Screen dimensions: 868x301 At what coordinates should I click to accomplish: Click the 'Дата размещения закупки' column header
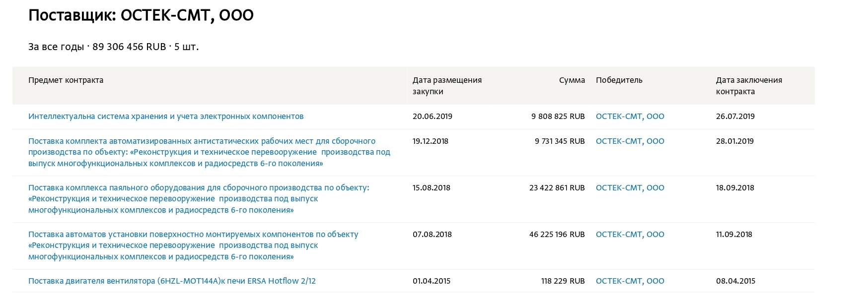[x=447, y=86]
